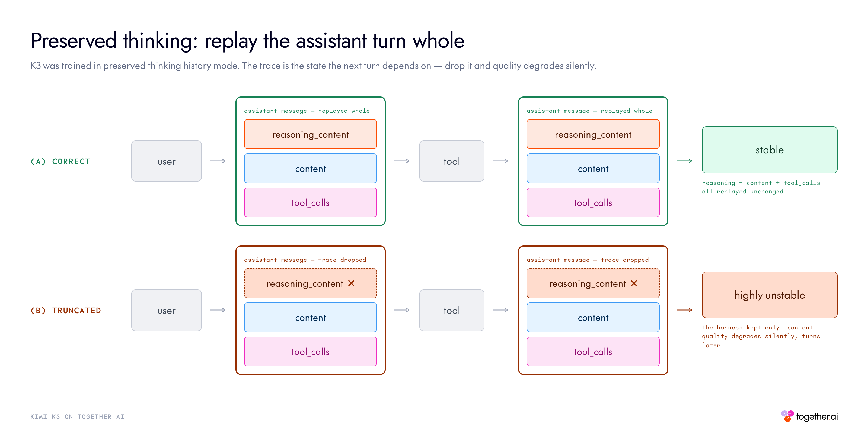Click the green 'stable' result box
Screen dimensions: 868x446
click(770, 150)
